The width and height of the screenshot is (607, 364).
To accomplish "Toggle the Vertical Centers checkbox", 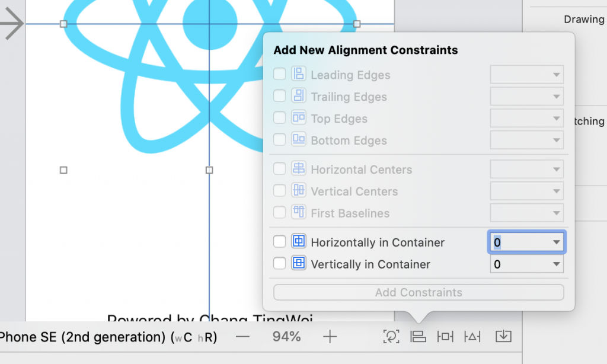I will [x=280, y=190].
